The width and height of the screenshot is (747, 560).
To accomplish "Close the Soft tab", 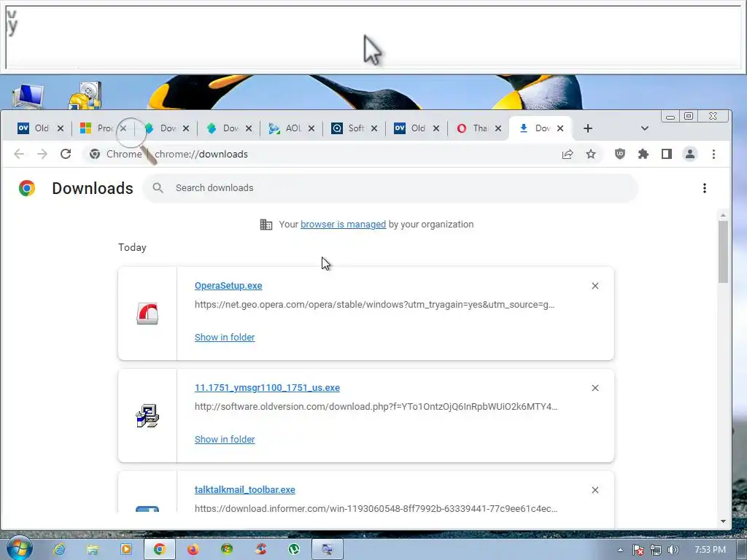I will [374, 128].
